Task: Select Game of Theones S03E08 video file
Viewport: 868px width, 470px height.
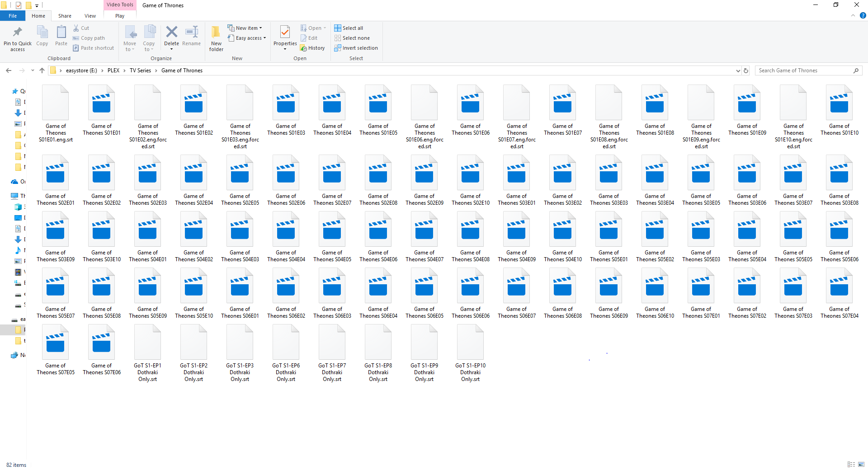Action: (840, 180)
